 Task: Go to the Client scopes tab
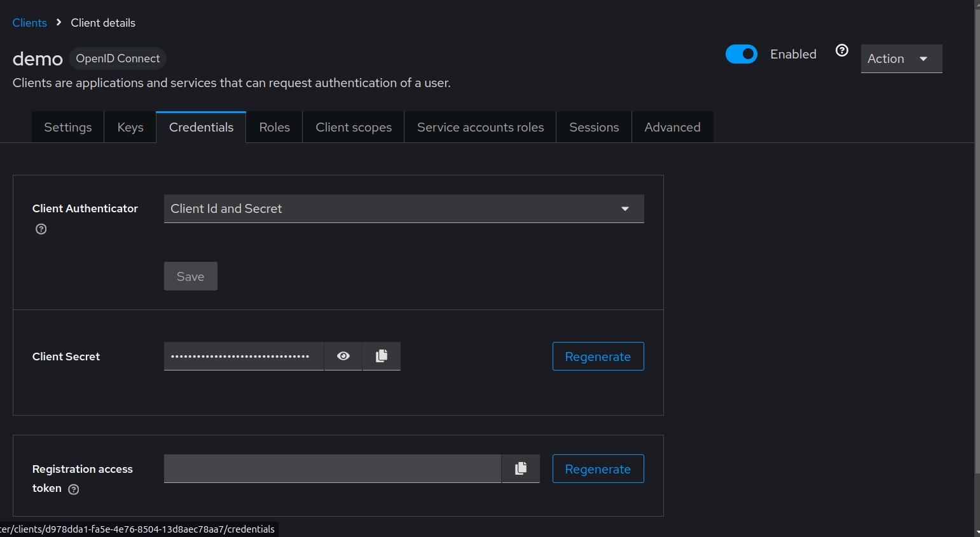coord(354,127)
